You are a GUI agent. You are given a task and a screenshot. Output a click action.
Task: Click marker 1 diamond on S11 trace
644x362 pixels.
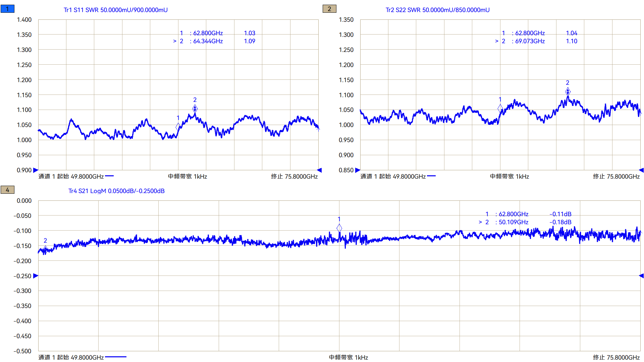coord(178,126)
